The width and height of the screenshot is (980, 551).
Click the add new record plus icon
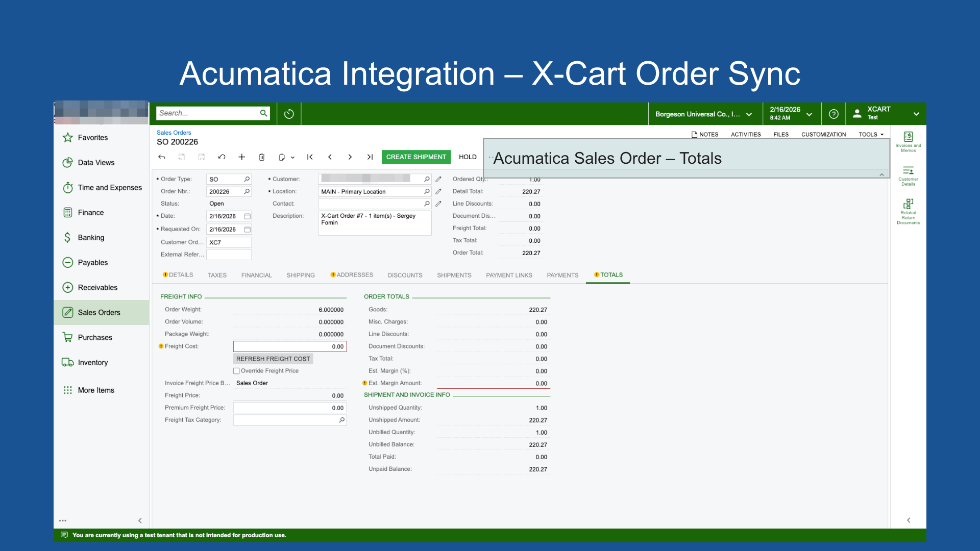point(242,157)
